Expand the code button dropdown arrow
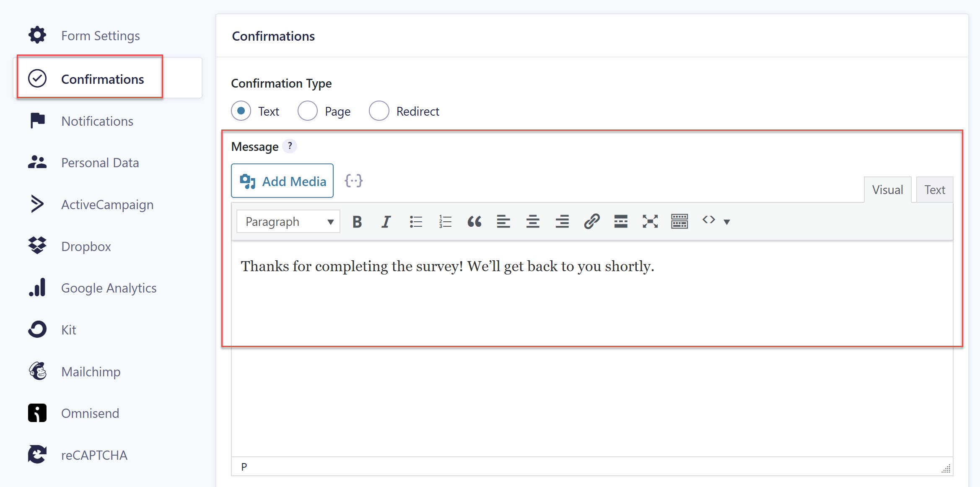The width and height of the screenshot is (980, 487). pos(727,222)
